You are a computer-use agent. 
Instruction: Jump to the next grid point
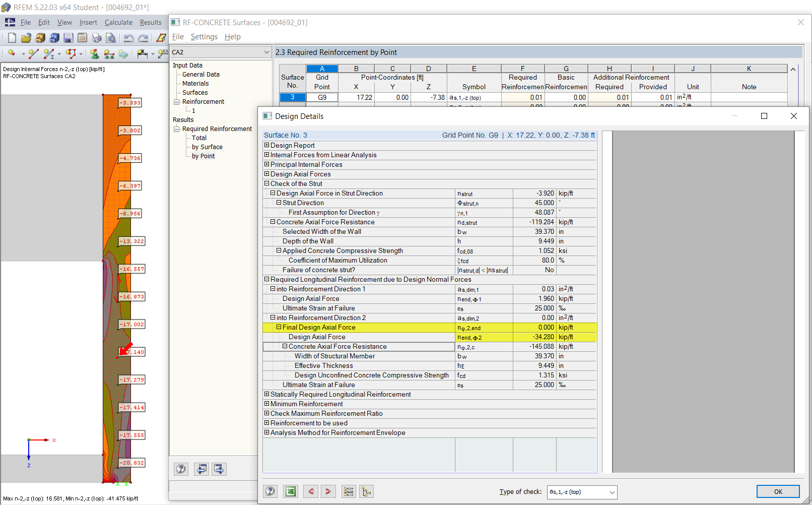[328, 491]
